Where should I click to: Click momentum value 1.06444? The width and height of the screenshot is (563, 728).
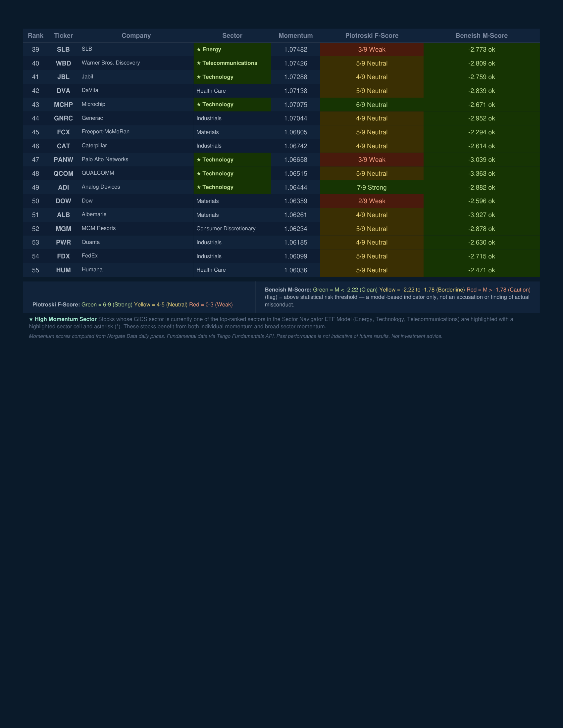295,187
